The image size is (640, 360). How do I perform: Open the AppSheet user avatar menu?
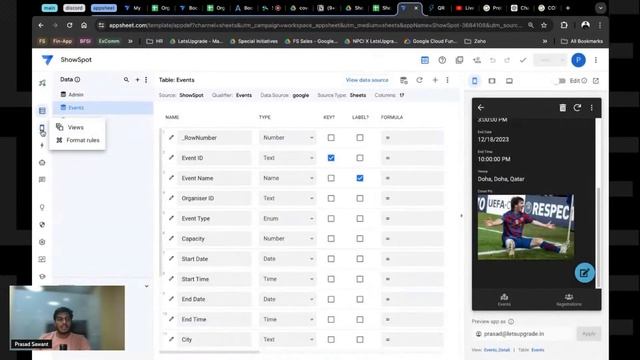[578, 60]
